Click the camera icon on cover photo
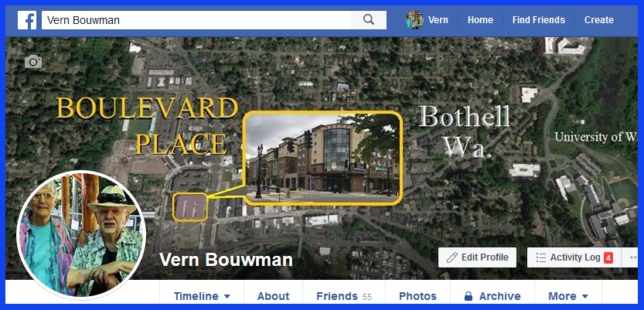This screenshot has width=644, height=310. [x=33, y=62]
